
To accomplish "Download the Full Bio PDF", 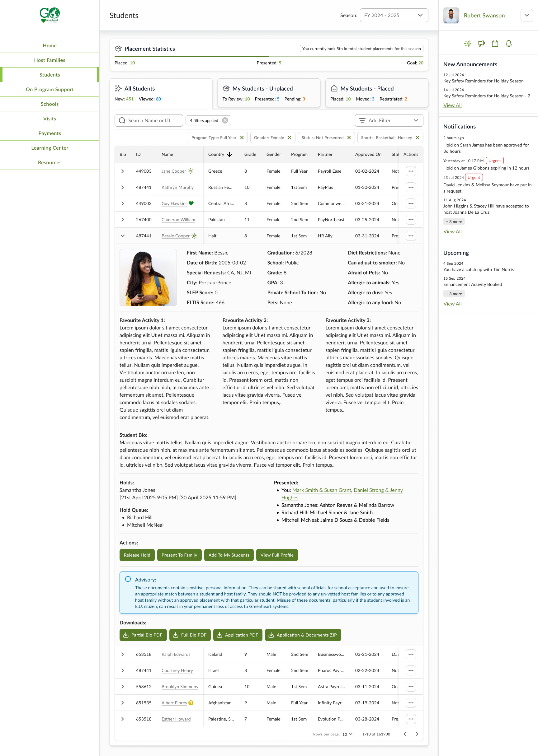I will pyautogui.click(x=190, y=635).
